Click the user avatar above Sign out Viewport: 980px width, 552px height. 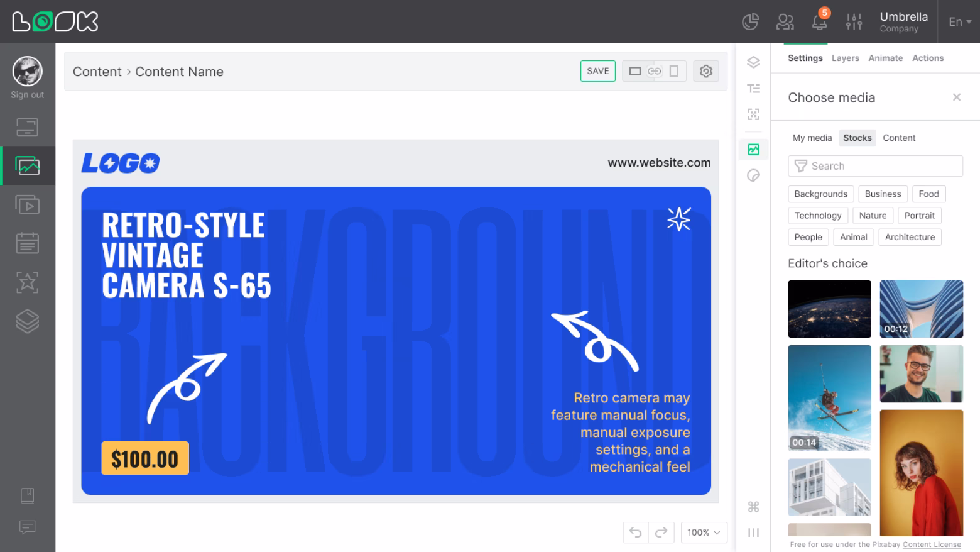point(28,71)
